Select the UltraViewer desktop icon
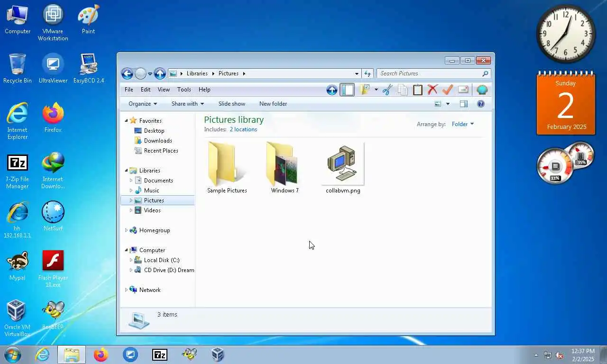This screenshot has width=607, height=364. click(x=53, y=68)
